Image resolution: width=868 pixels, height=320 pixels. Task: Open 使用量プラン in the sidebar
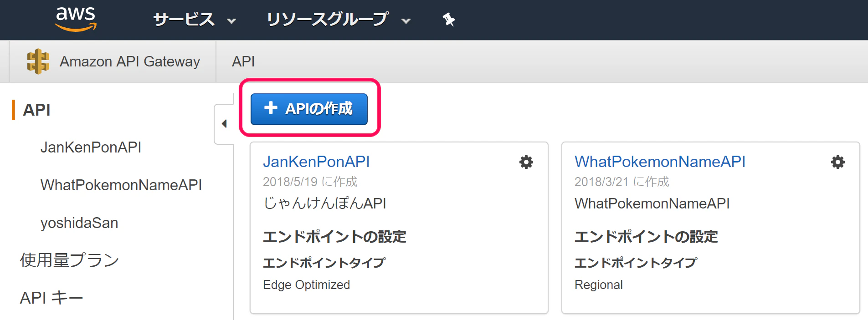coord(70,260)
